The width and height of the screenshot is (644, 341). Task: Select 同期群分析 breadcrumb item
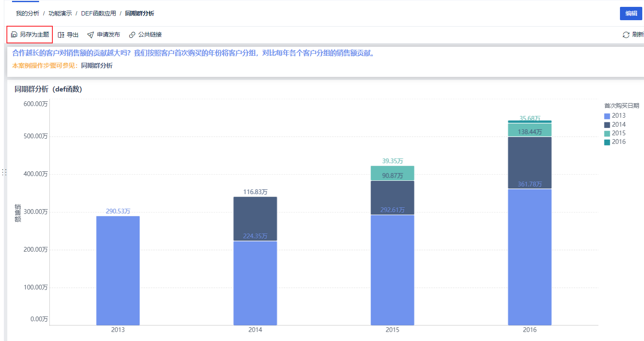click(140, 13)
